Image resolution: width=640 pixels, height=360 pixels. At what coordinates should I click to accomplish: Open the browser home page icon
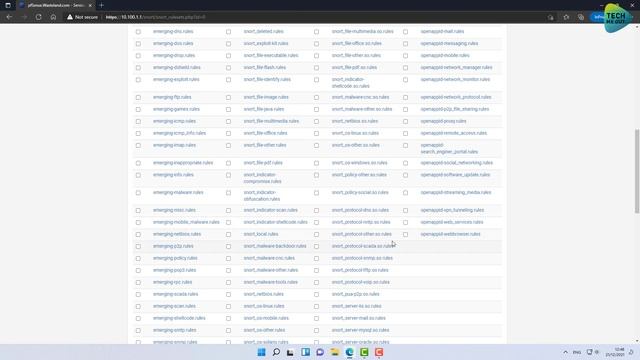(x=53, y=17)
